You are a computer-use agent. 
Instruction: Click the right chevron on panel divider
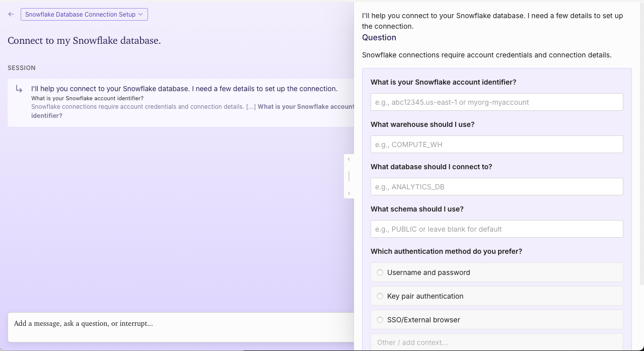tap(349, 193)
